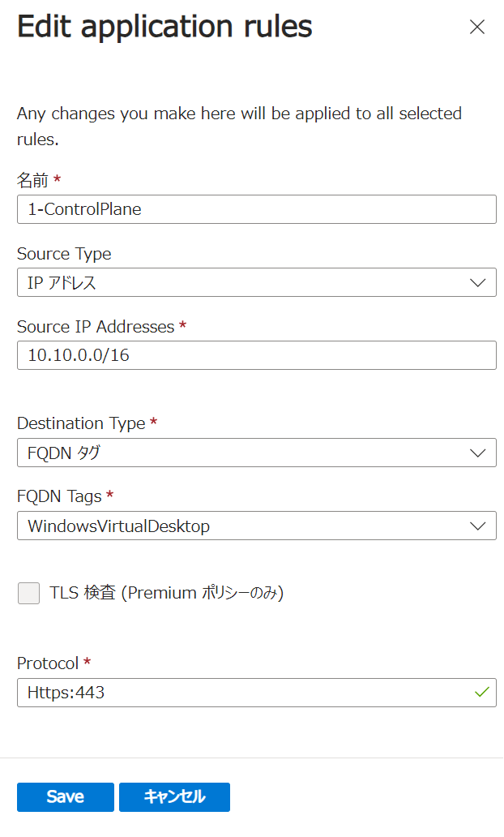Focus the Source IP Addresses input
The height and width of the screenshot is (837, 504).
pos(256,355)
